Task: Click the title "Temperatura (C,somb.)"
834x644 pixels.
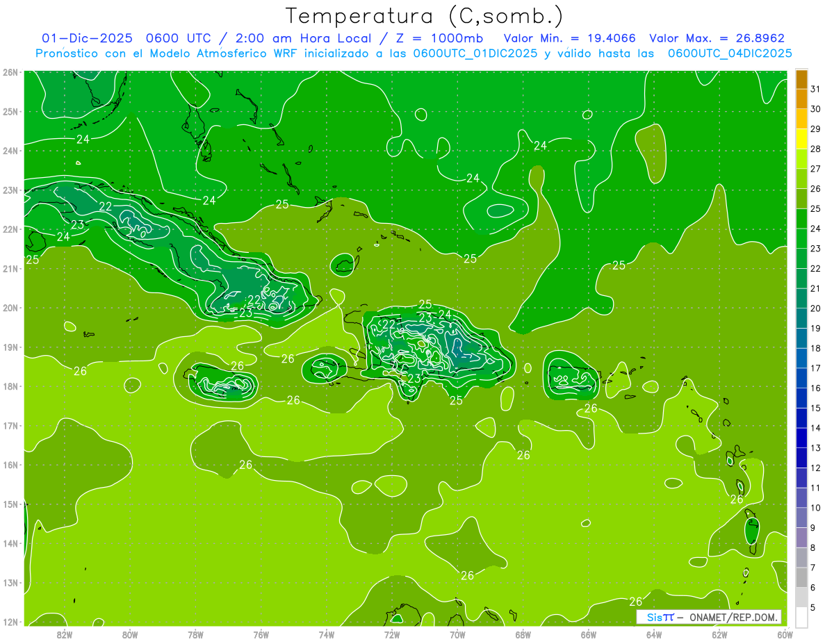Action: [424, 17]
